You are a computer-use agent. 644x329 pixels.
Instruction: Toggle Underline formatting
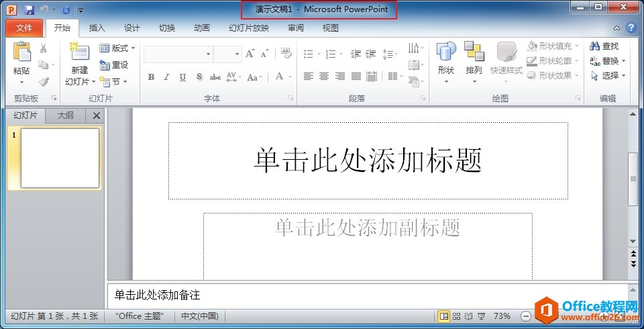182,77
